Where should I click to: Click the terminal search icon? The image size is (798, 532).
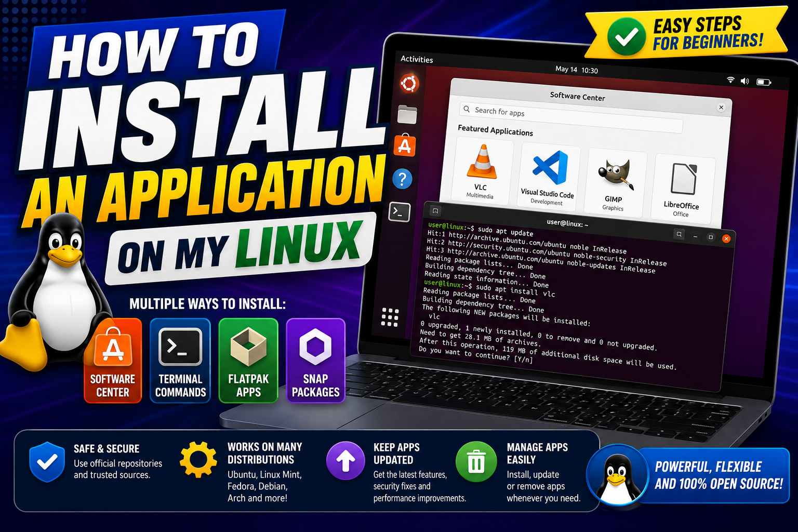coord(679,234)
